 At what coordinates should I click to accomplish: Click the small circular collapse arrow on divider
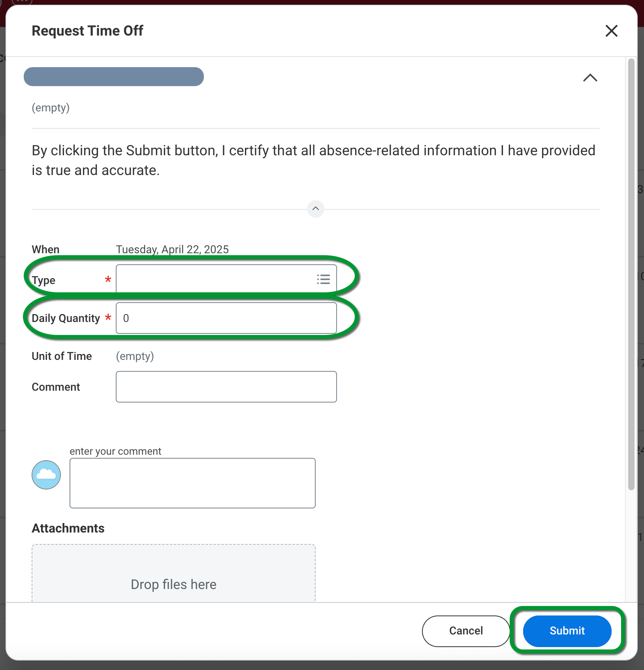click(x=315, y=209)
